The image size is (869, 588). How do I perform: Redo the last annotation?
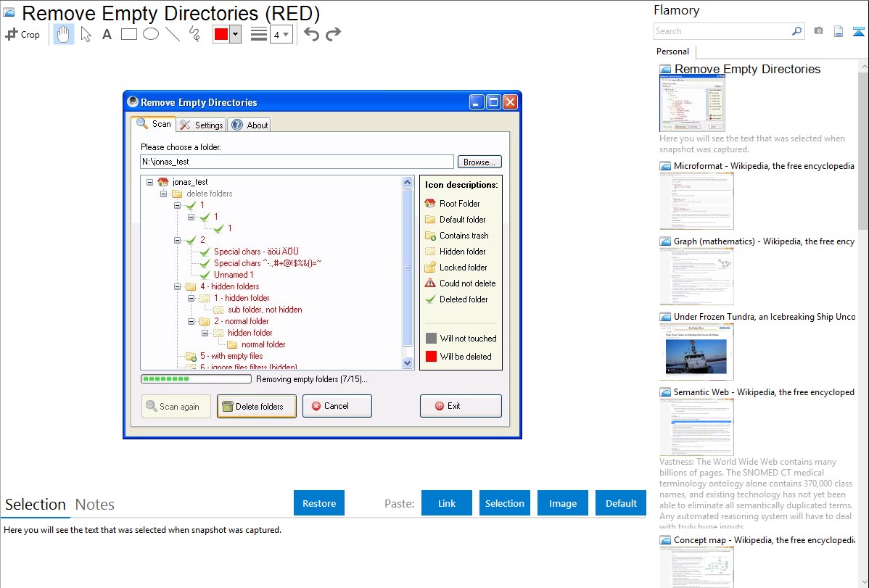click(333, 34)
